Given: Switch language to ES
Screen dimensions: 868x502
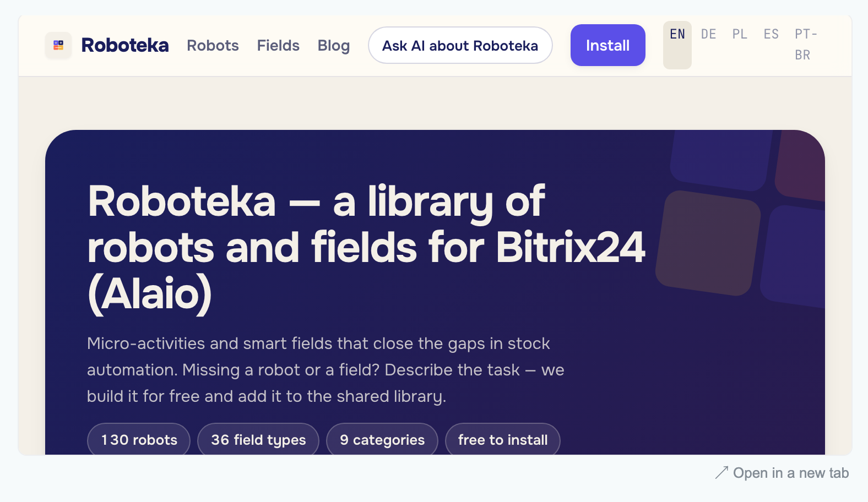Looking at the screenshot, I should 771,34.
